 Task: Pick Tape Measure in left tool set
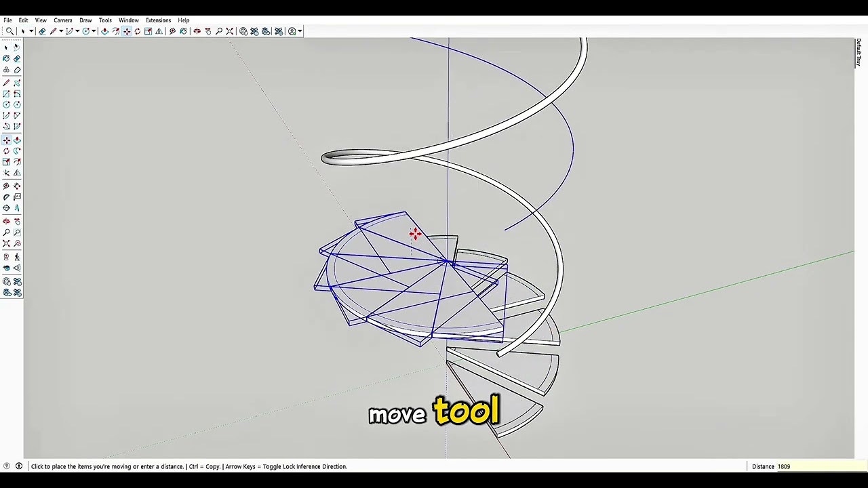click(x=6, y=186)
